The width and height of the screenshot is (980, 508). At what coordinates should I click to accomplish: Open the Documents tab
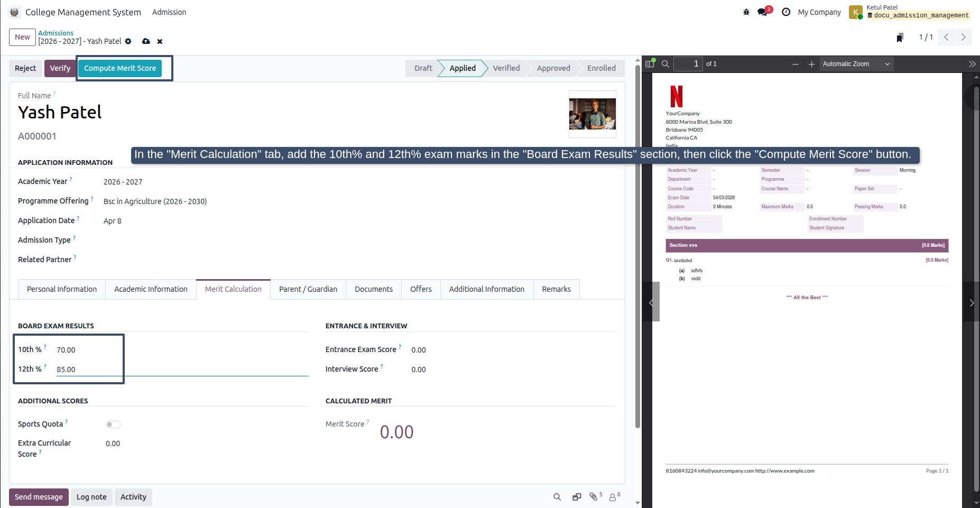click(374, 289)
